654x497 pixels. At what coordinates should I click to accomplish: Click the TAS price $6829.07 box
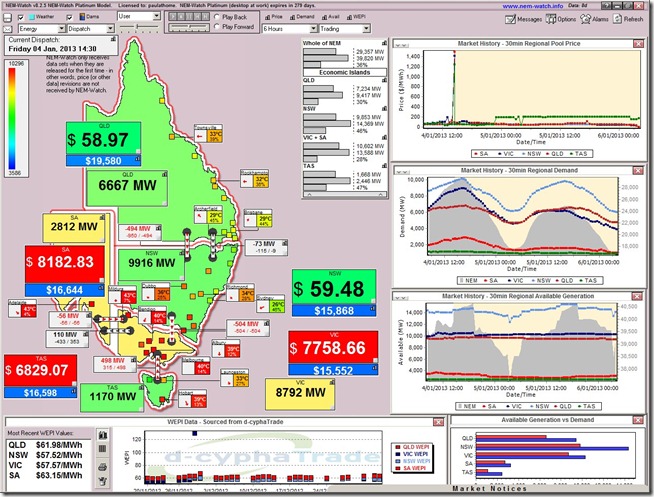point(40,370)
